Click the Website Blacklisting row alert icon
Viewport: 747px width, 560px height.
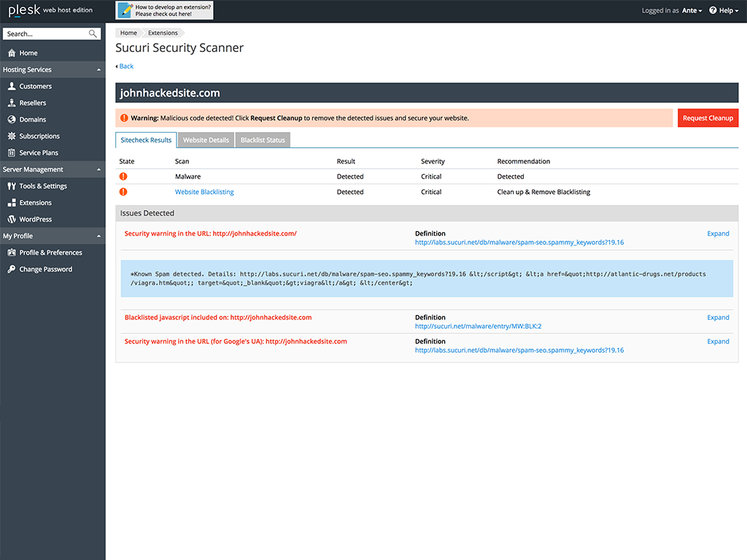pyautogui.click(x=123, y=192)
